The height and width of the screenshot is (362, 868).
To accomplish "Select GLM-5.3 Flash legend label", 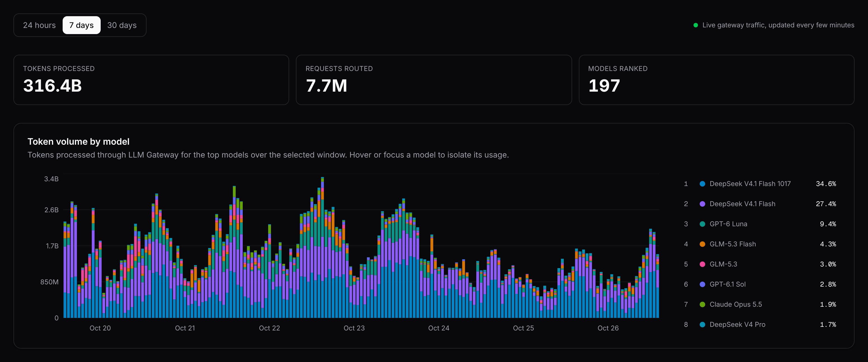I will [x=733, y=244].
